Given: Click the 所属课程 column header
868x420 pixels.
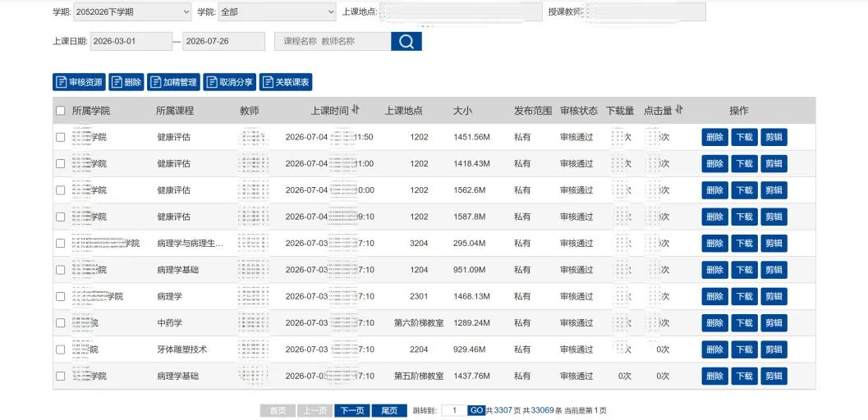Looking at the screenshot, I should [175, 111].
